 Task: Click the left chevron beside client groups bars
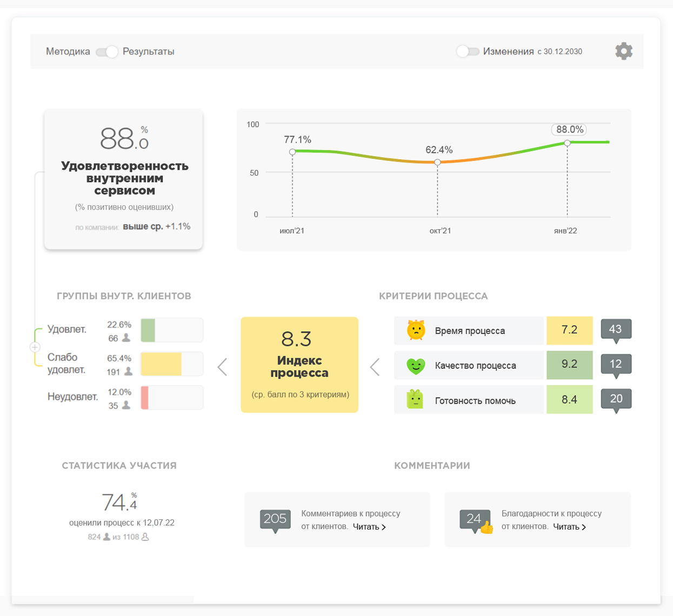click(222, 367)
